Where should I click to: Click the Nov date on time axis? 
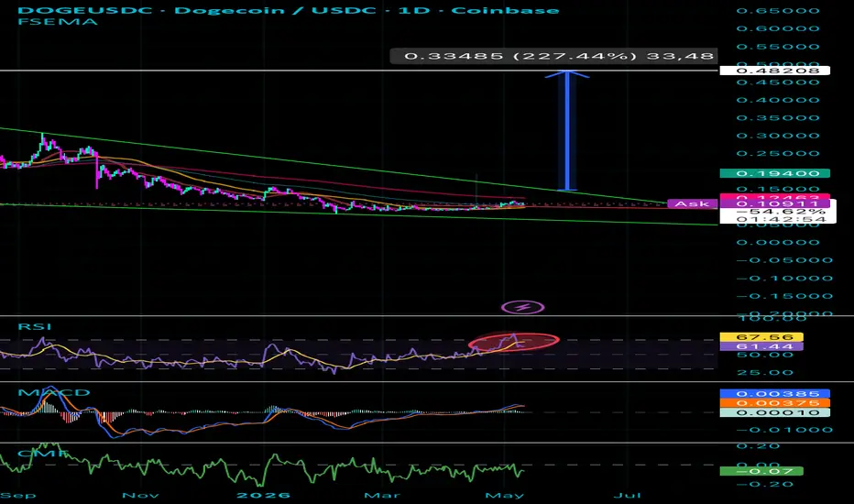click(140, 495)
